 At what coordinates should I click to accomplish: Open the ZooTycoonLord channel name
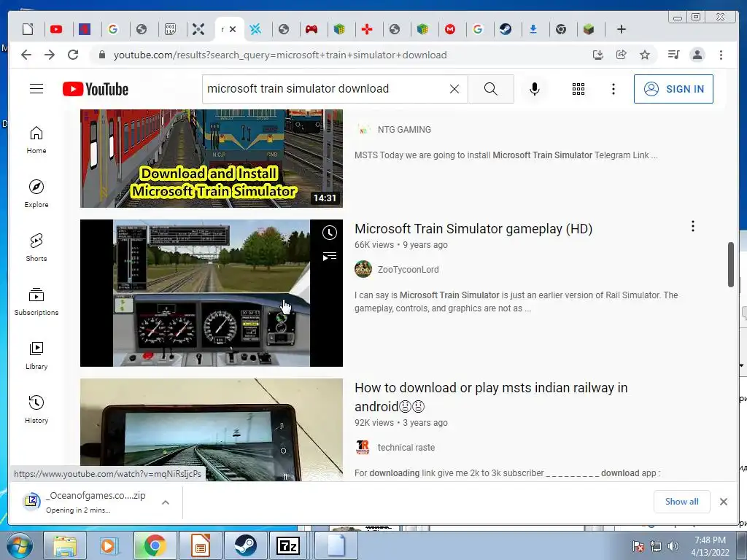(x=408, y=270)
